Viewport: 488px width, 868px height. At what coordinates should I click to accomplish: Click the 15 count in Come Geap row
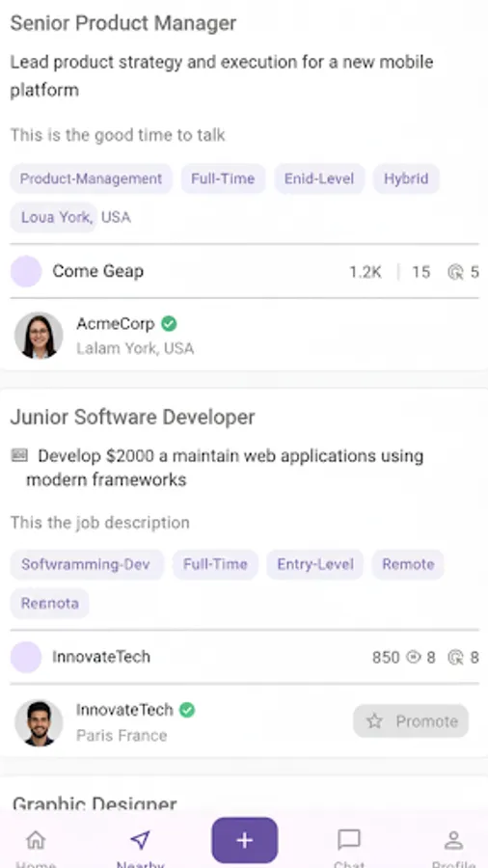coord(421,272)
